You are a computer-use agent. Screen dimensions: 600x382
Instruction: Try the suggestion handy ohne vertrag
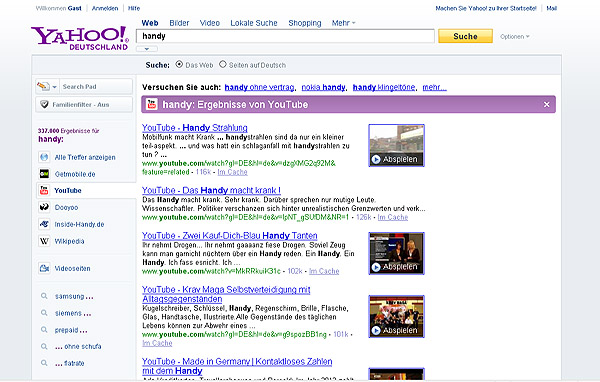click(259, 87)
